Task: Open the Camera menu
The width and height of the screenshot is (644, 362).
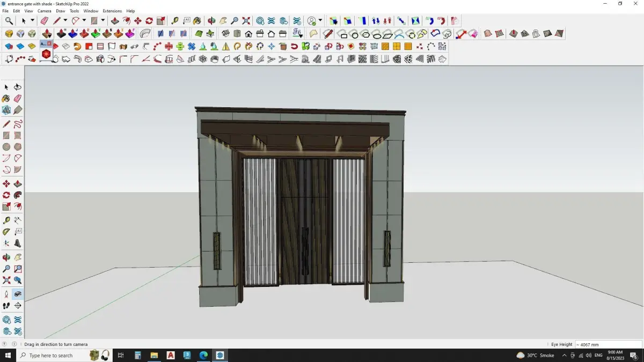Action: (45, 11)
